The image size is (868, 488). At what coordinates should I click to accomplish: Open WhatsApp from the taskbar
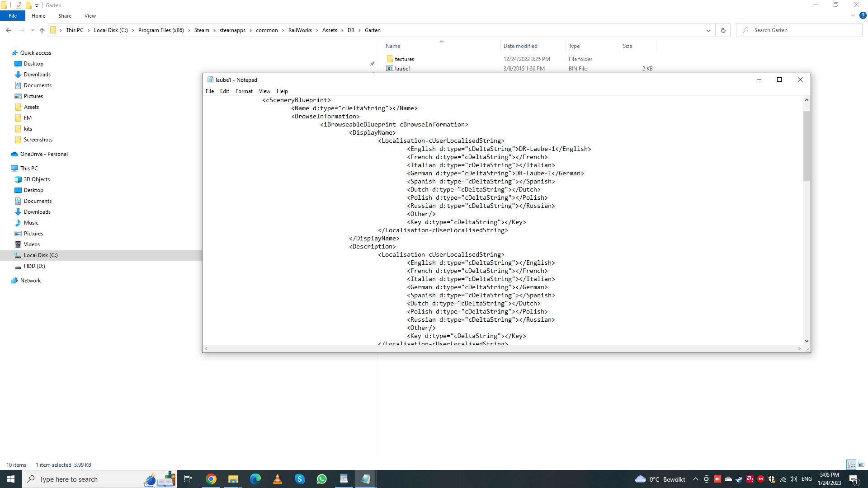coord(322,479)
